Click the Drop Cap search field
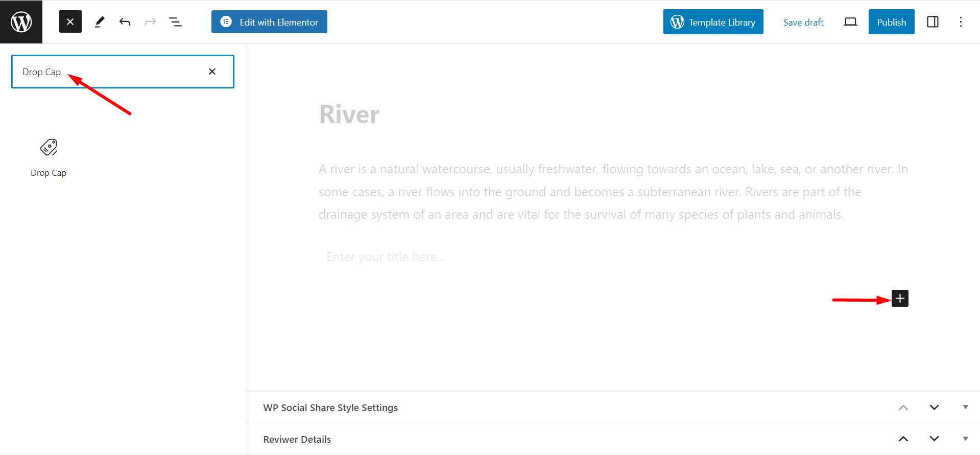This screenshot has width=980, height=455. [x=112, y=72]
